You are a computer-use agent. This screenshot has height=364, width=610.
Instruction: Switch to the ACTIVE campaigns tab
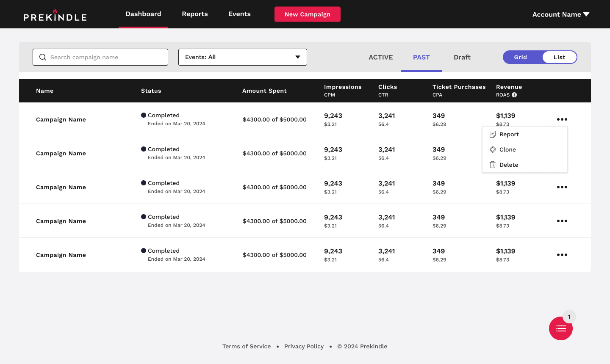(380, 57)
